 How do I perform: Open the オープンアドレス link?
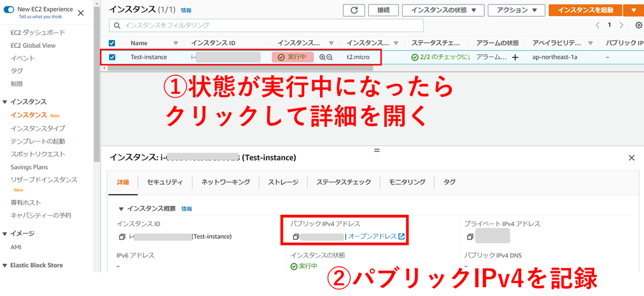376,236
